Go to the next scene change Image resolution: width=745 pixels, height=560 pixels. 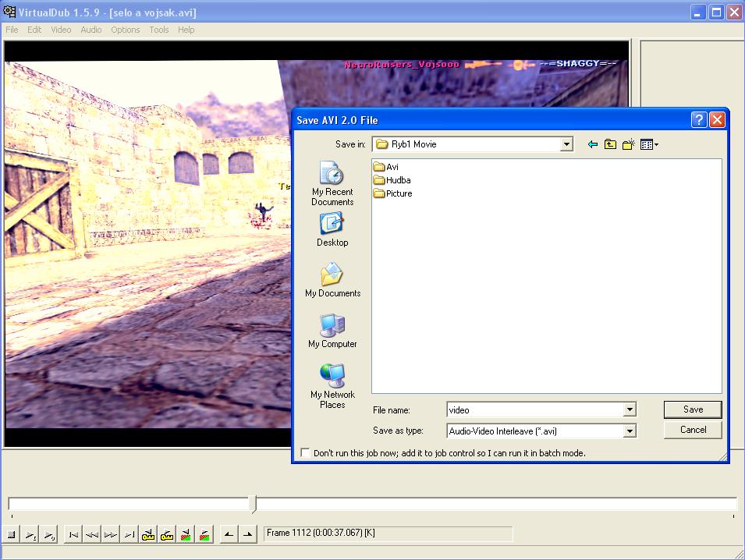(x=204, y=534)
